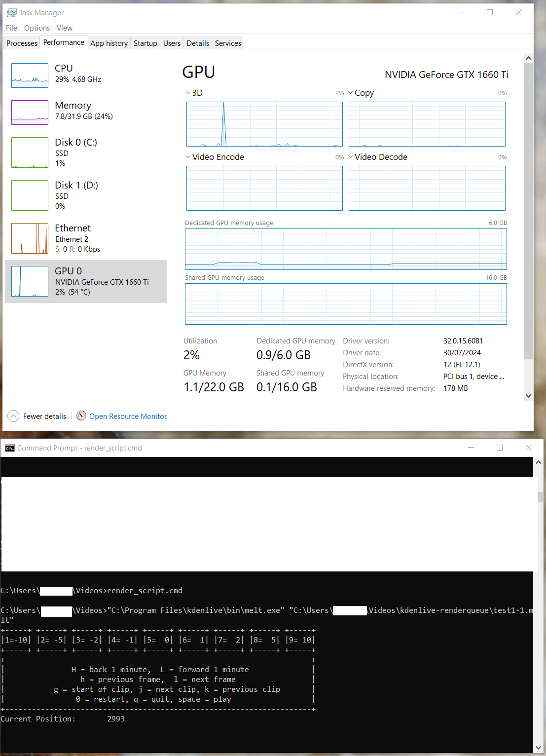Click the Resource Monitor icon
Screen dimensions: 546x756
(81, 416)
